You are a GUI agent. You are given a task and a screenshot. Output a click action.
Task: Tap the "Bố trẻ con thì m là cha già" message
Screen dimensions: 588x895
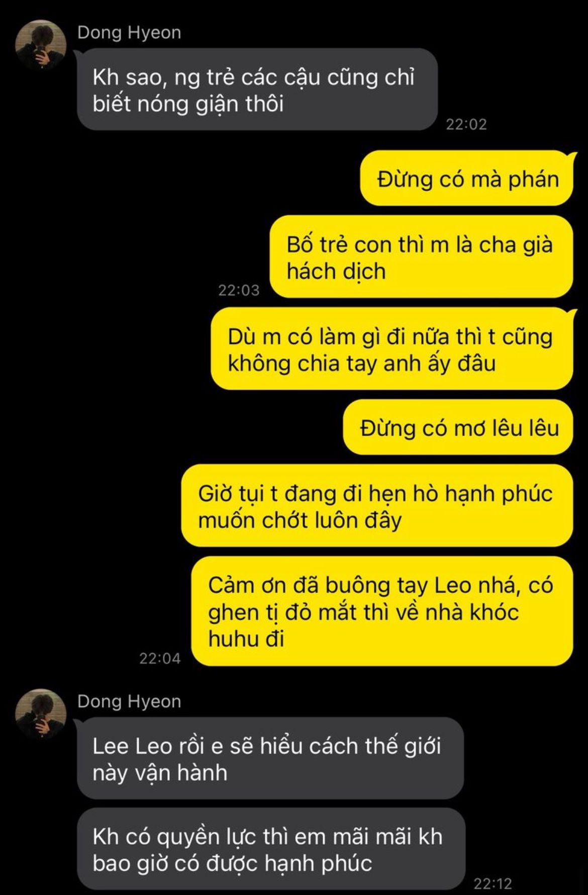(421, 256)
